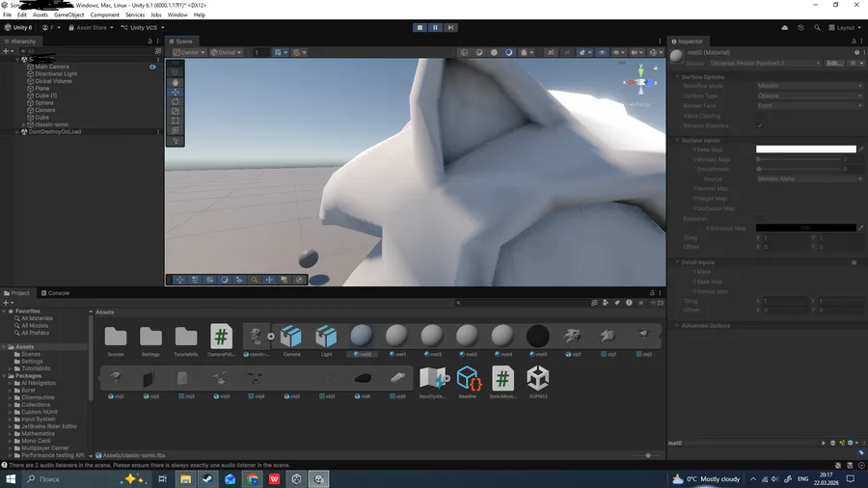The width and height of the screenshot is (868, 488).
Task: Click the Pause button
Action: 435,27
